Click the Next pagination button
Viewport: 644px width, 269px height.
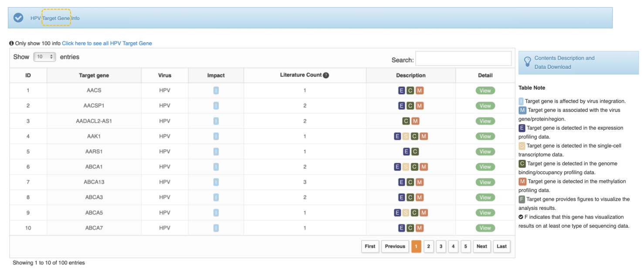pos(481,246)
